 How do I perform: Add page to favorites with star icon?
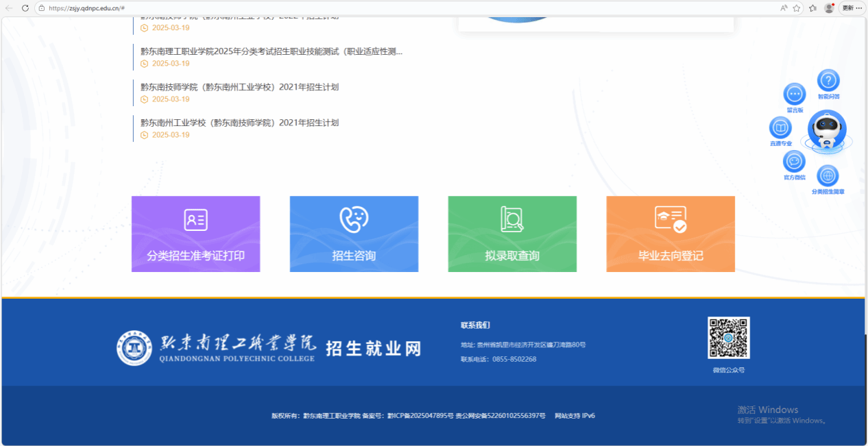[797, 8]
